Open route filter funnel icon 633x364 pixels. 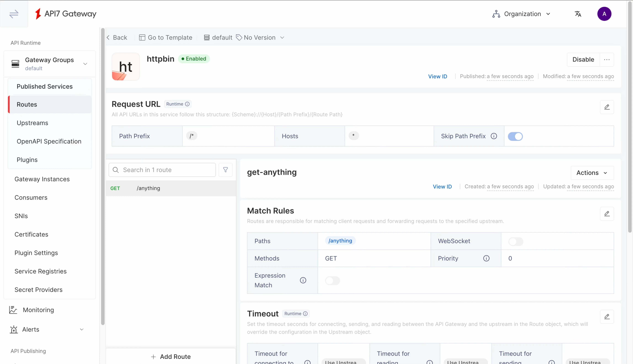(x=225, y=170)
